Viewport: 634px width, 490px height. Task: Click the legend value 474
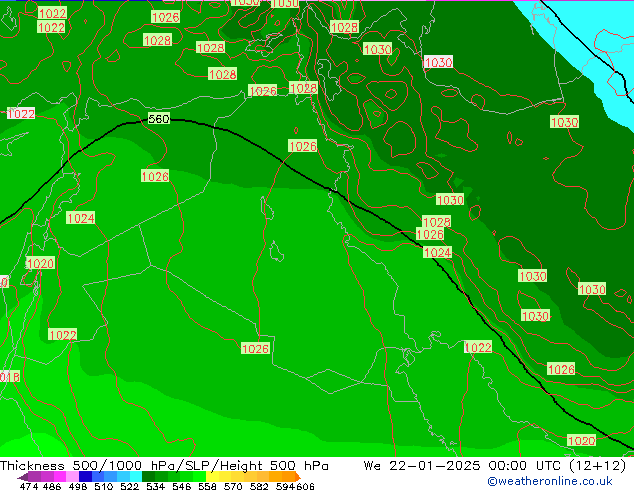click(29, 486)
